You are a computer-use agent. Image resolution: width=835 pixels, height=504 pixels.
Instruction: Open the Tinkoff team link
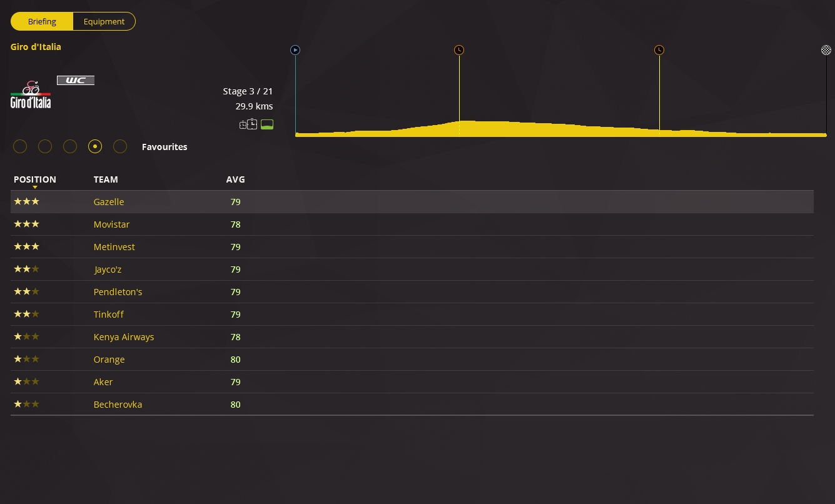tap(109, 315)
